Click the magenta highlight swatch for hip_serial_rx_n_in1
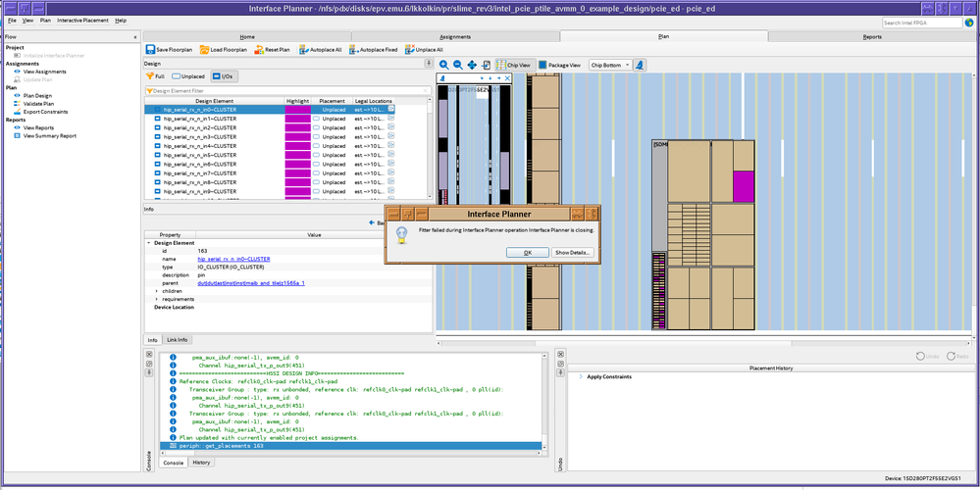 [x=297, y=120]
